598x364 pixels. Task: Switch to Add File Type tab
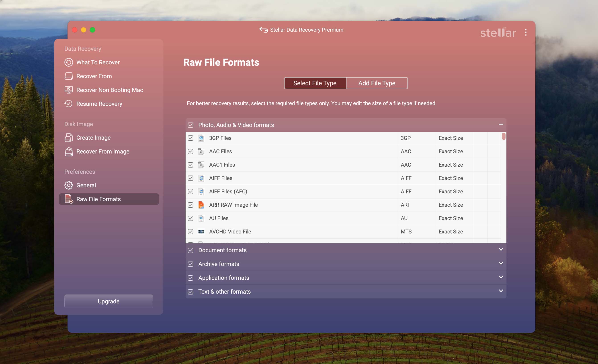pyautogui.click(x=377, y=83)
